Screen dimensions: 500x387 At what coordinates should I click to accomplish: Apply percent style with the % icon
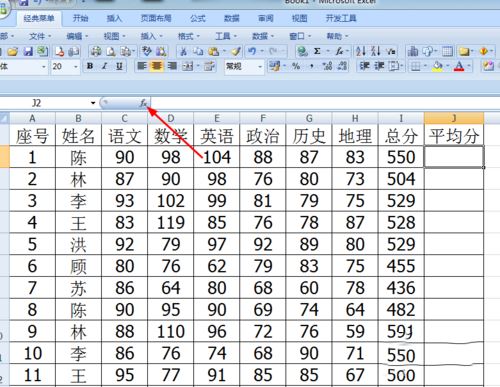(x=296, y=66)
